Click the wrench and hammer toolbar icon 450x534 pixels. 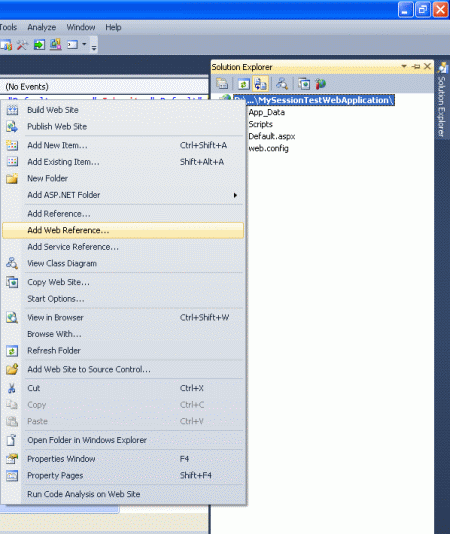[22, 45]
